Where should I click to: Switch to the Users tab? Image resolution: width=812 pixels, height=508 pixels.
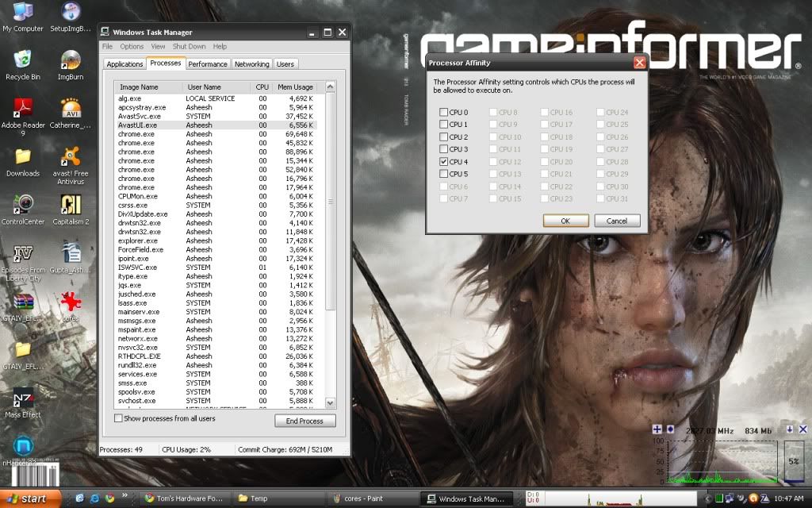[285, 64]
